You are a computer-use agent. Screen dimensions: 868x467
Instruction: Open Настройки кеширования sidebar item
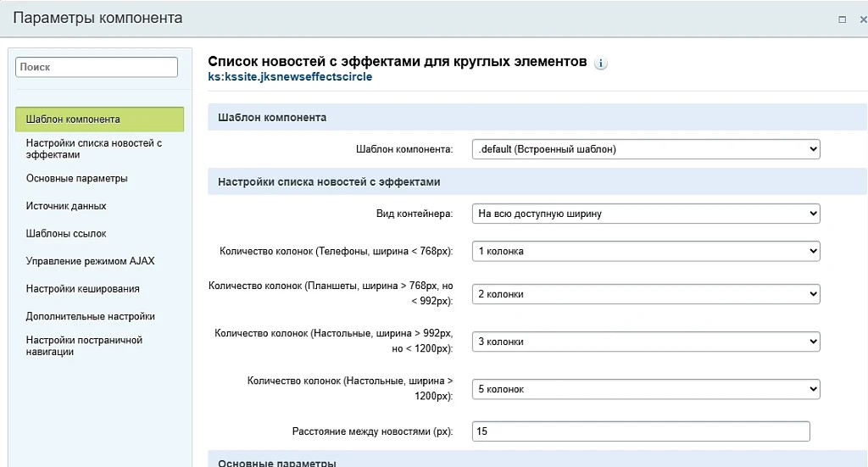pyautogui.click(x=82, y=289)
